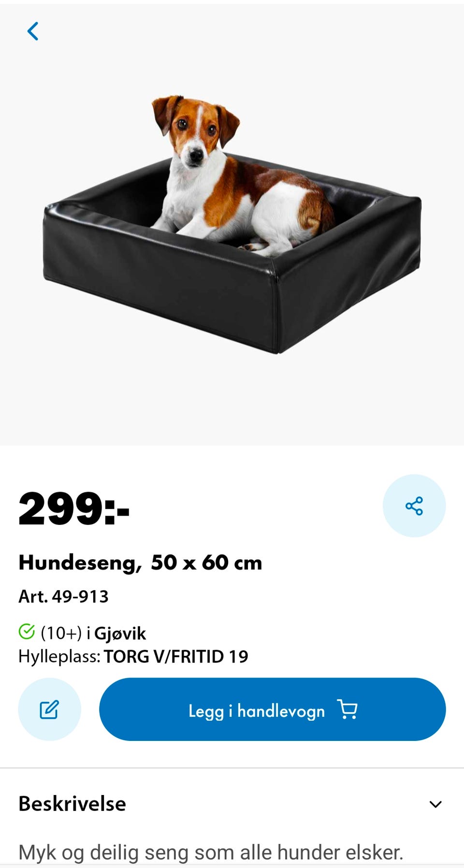Select the Gjøvik store link
Screen dimensions: 464x868
click(120, 633)
